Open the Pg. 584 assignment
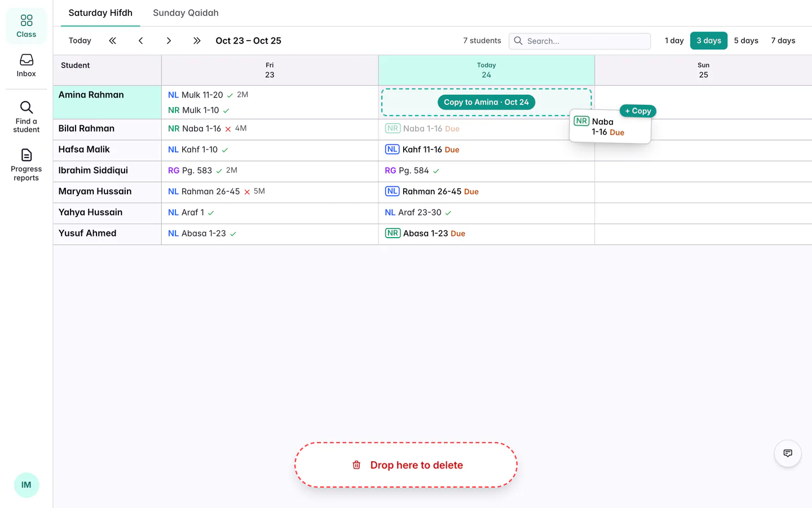 coord(413,170)
